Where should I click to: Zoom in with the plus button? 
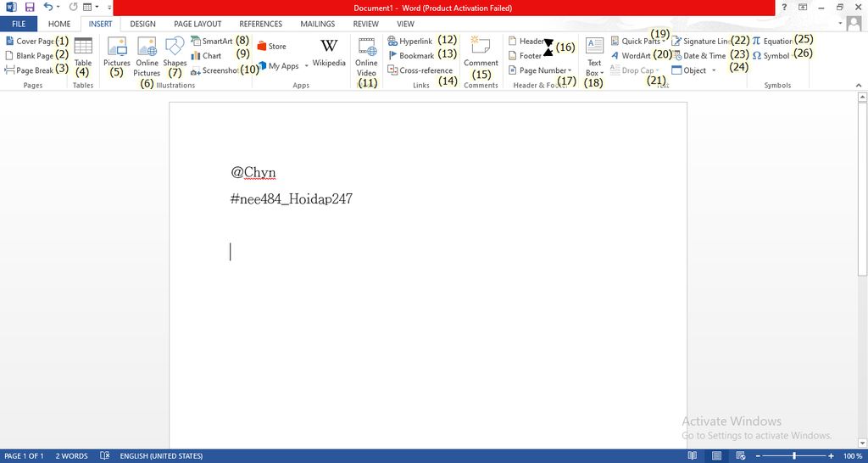coord(831,456)
